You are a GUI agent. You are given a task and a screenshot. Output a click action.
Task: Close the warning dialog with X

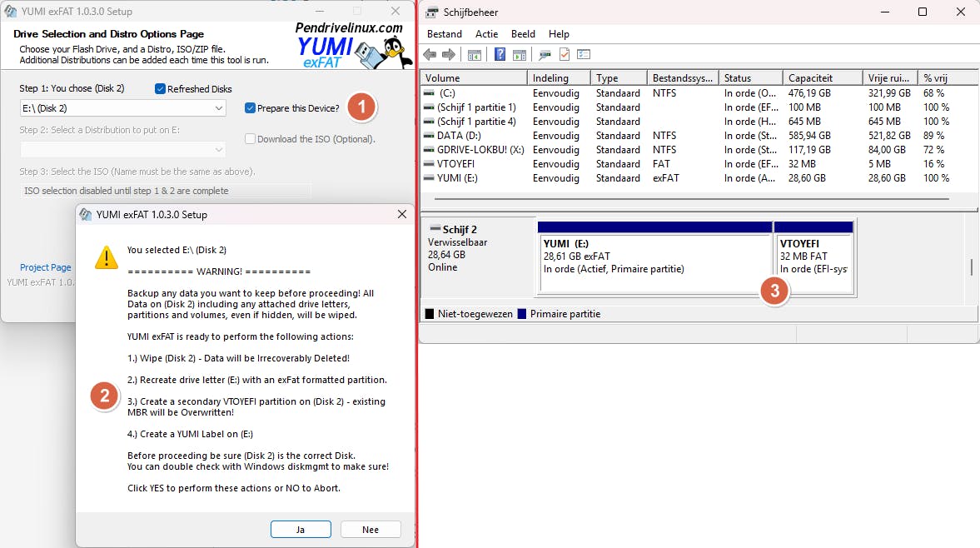tap(402, 214)
